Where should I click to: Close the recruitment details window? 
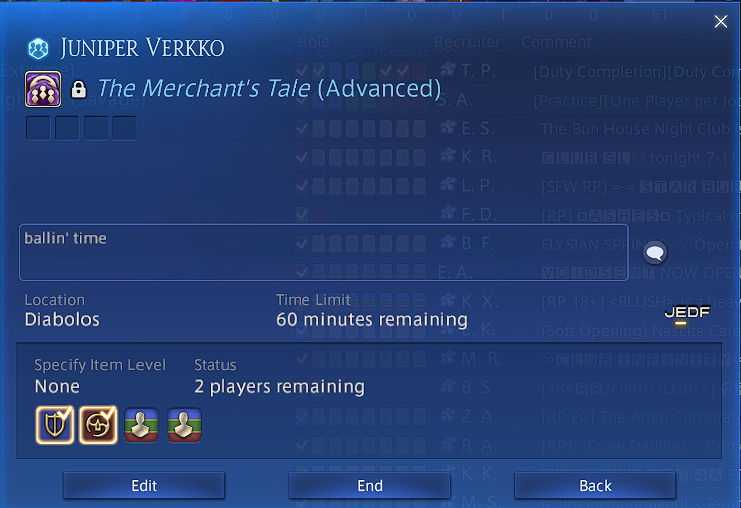click(x=721, y=21)
